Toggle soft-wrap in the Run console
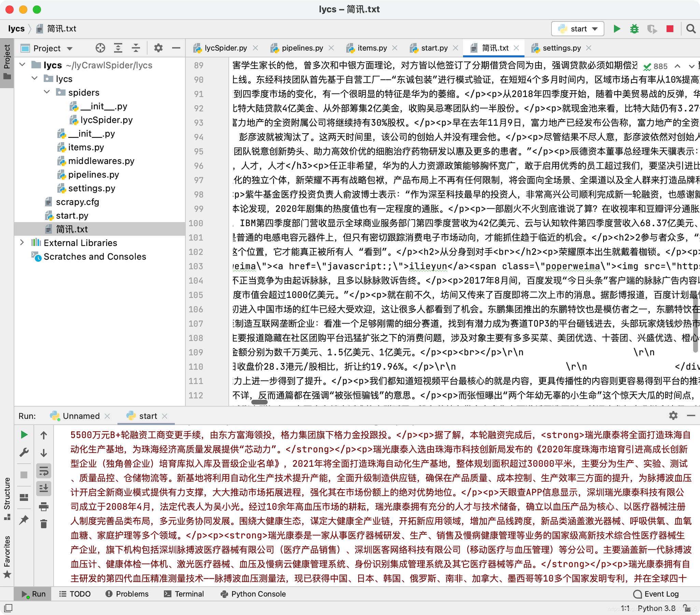 pyautogui.click(x=43, y=471)
